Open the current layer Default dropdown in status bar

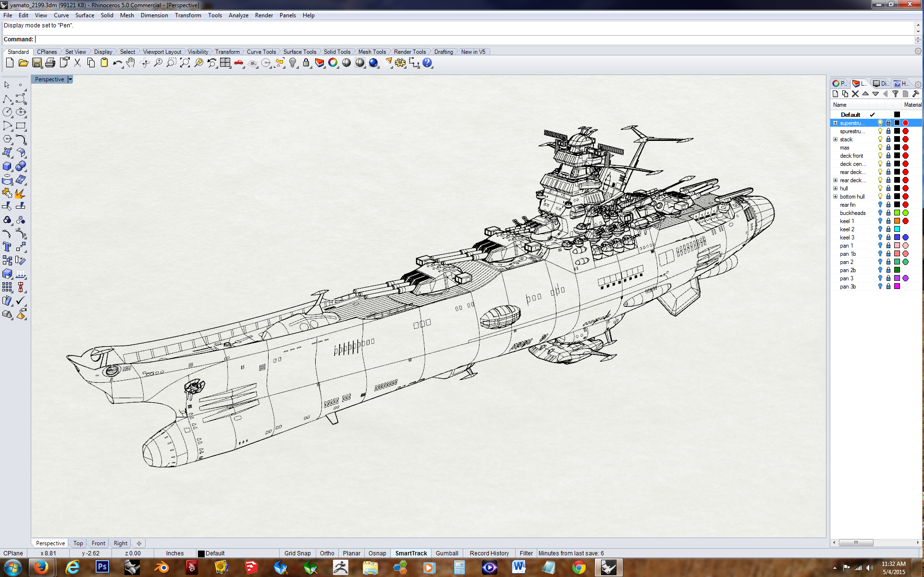point(237,553)
